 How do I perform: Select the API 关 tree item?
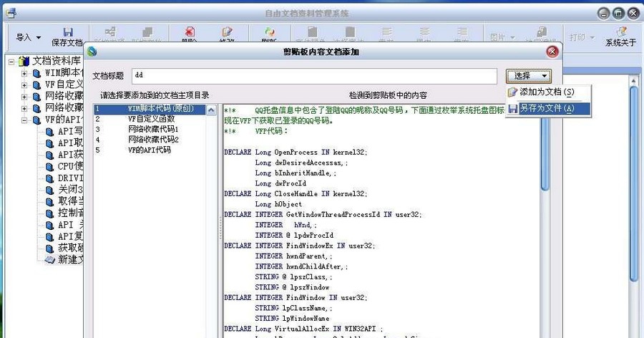point(70,225)
